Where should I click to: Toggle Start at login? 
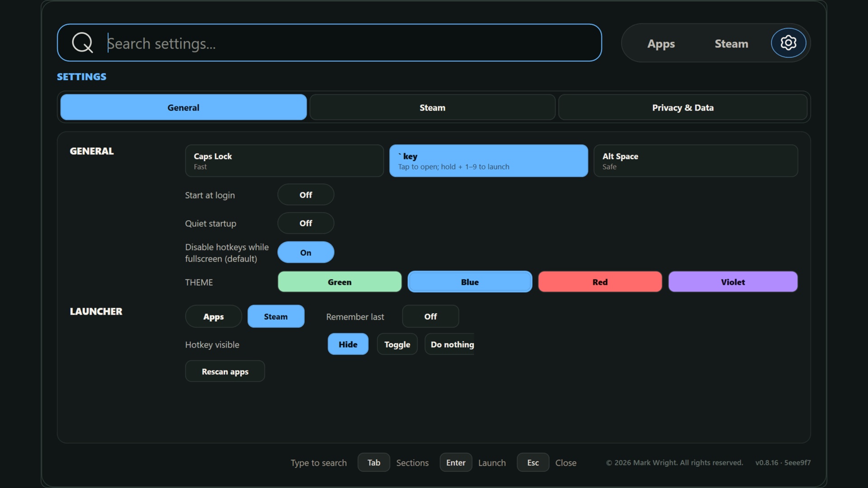click(x=306, y=195)
